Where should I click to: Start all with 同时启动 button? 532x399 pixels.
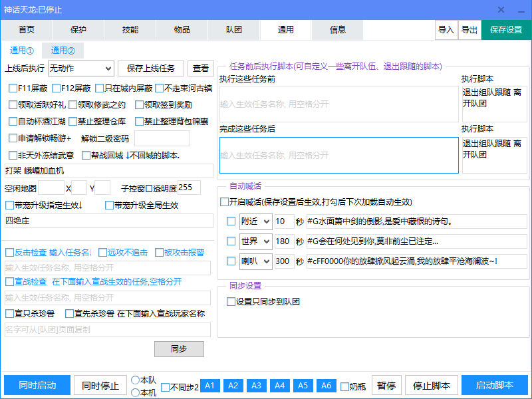click(37, 385)
